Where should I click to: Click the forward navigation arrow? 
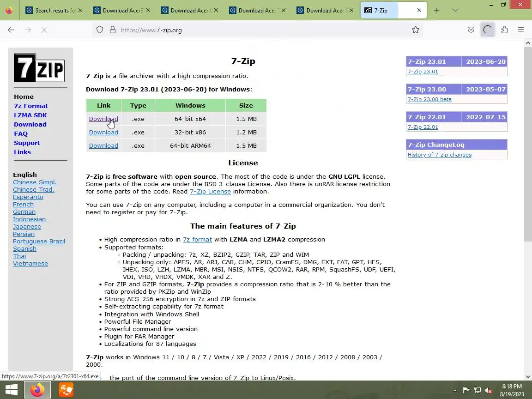[28, 30]
